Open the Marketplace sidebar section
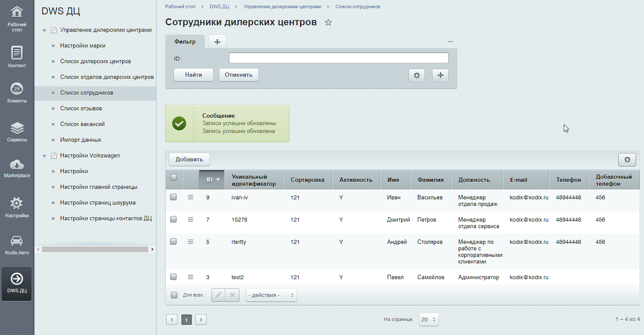The width and height of the screenshot is (644, 335). coord(17,168)
